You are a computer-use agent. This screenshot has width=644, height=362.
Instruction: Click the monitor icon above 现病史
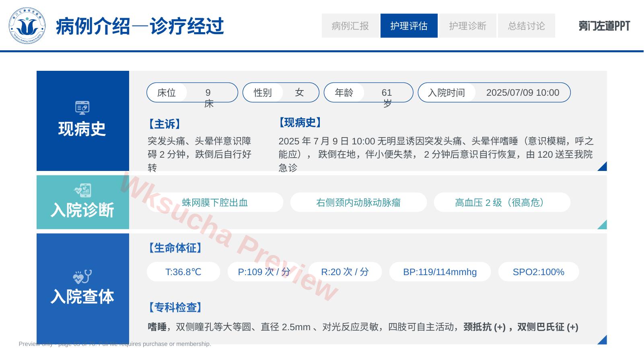[x=82, y=108]
